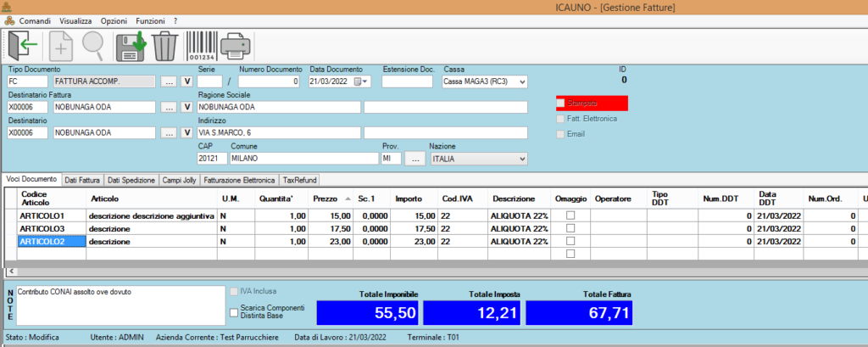Expand the Cassa MAGA3 dropdown
868x347 pixels.
click(x=521, y=81)
